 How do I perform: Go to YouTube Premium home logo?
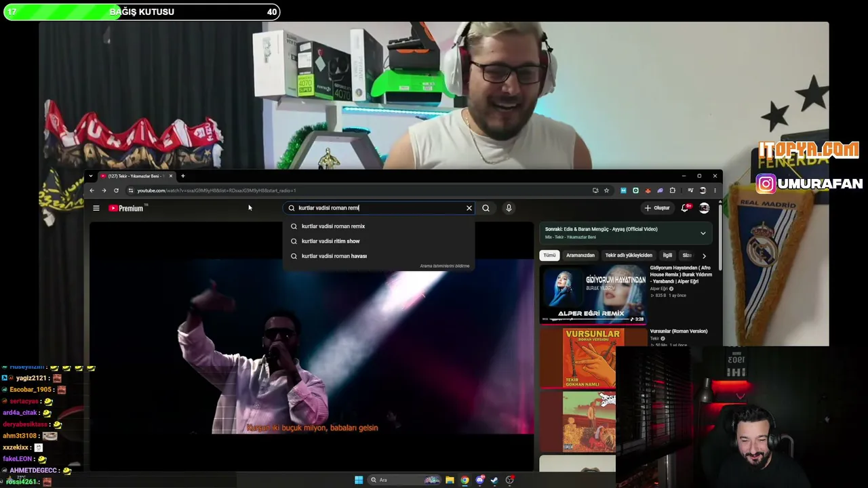point(126,208)
